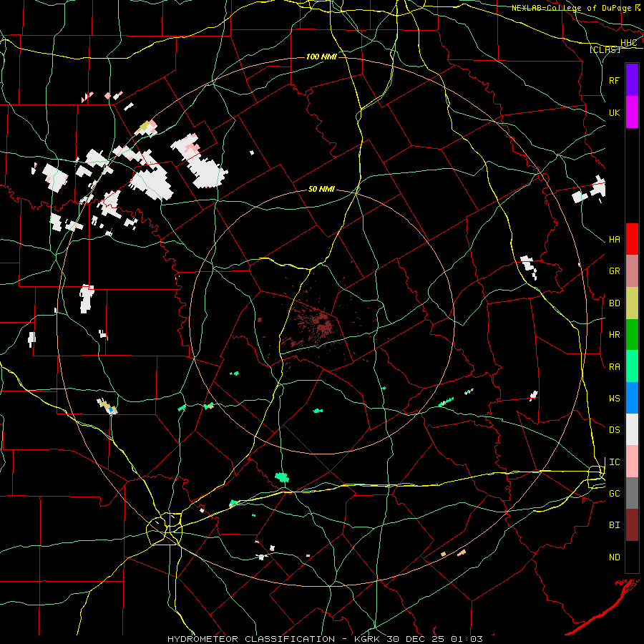Click the GC legend label
Screen dimensions: 644x644
[x=614, y=494]
